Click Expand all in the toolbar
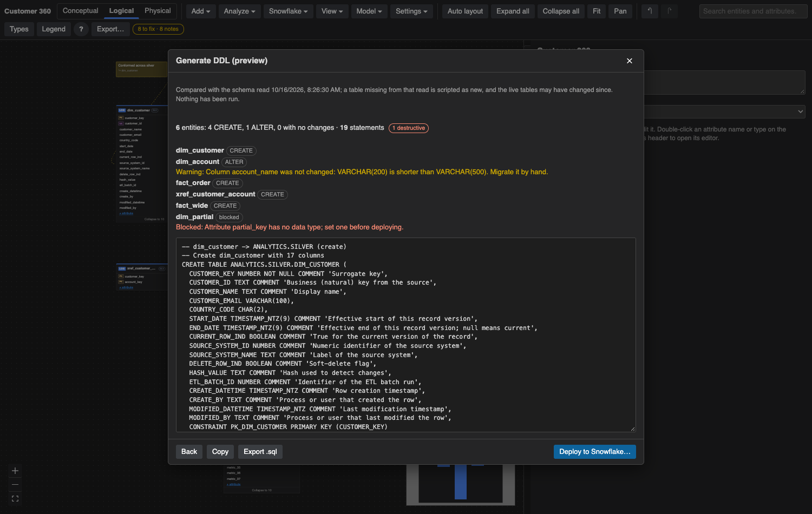 [x=513, y=11]
